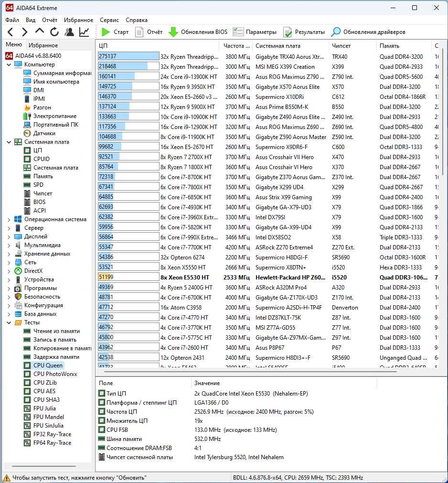Open Параметры settings toolbar button
The height and width of the screenshot is (483, 448).
pyautogui.click(x=255, y=32)
